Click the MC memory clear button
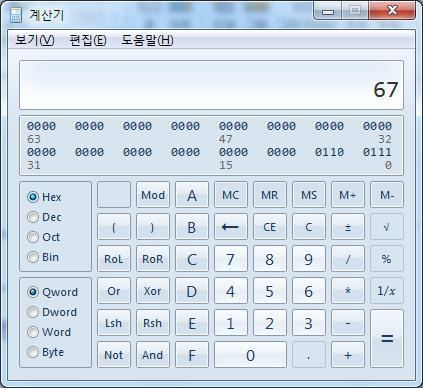The image size is (423, 388). coord(231,195)
